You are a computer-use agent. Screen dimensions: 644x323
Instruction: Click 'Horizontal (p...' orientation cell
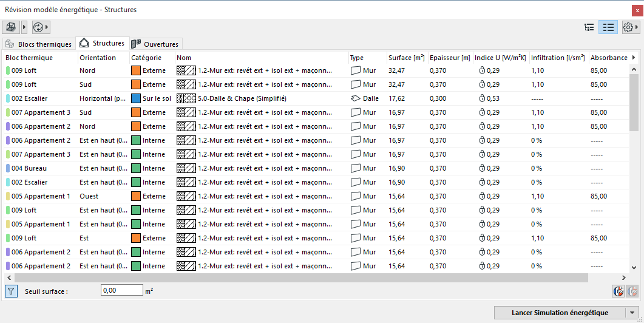pos(103,98)
